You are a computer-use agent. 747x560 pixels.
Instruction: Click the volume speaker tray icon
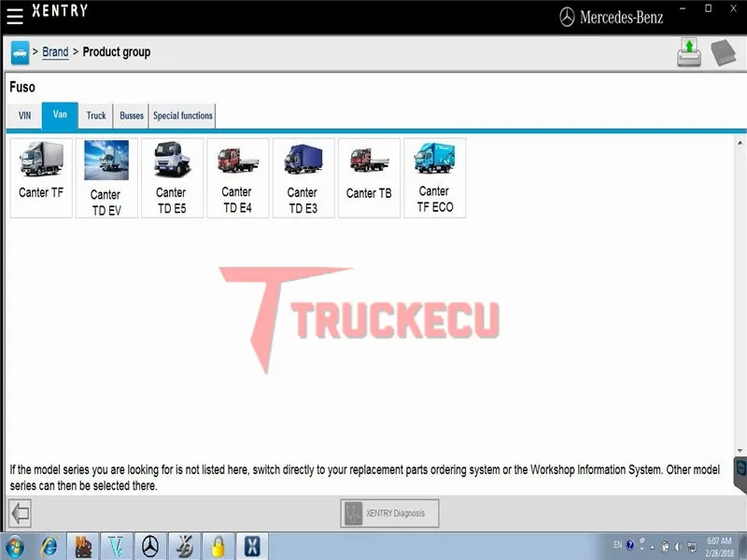coord(679,547)
